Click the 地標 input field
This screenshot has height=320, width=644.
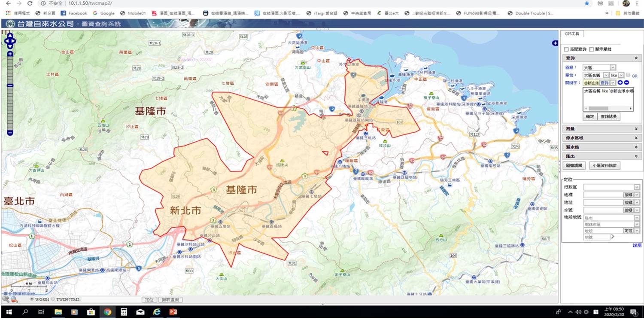(x=603, y=195)
